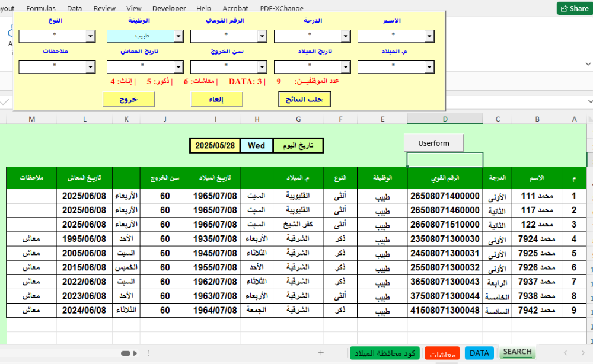
Task: Click the name cell محمد 111
Action: [537, 196]
